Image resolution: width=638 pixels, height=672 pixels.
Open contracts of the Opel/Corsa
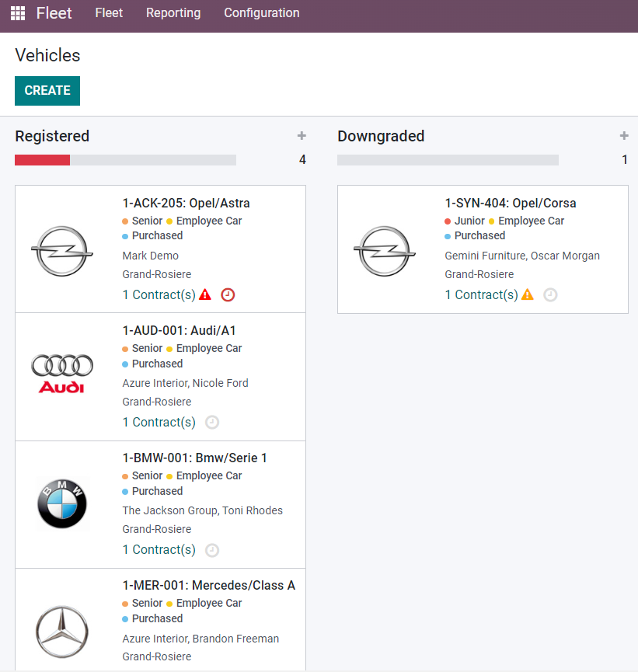481,295
